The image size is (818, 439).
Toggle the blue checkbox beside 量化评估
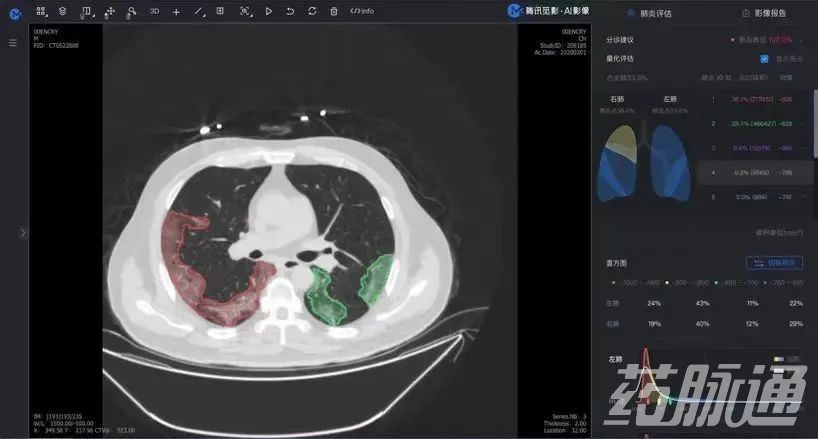click(765, 59)
